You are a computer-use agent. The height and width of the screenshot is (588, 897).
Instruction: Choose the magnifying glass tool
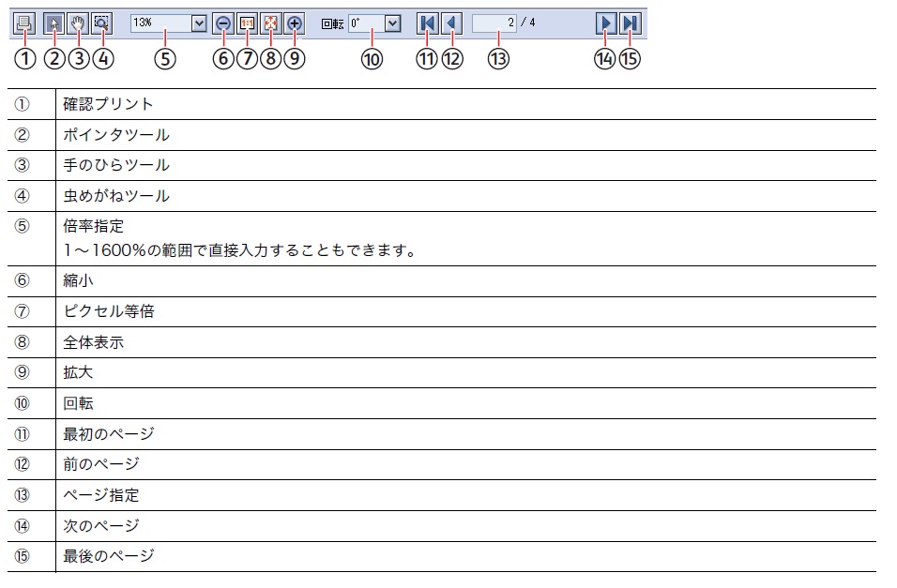(102, 23)
